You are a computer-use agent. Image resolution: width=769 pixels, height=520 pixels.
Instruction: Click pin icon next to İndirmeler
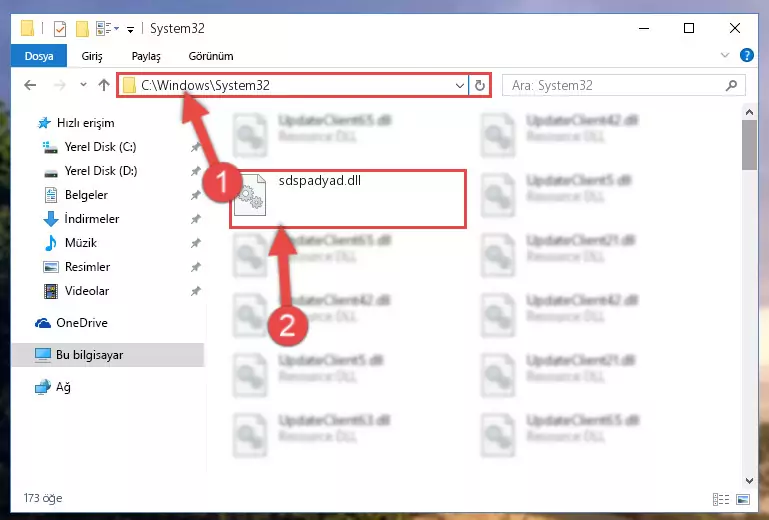pyautogui.click(x=195, y=219)
